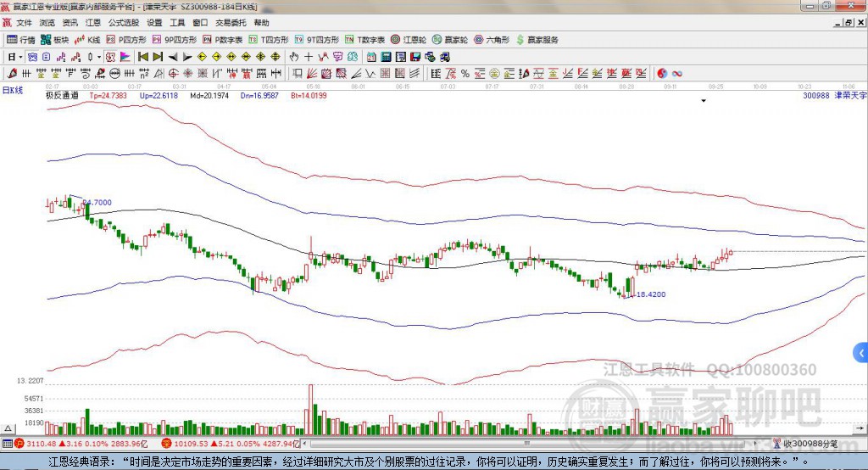
Task: Jump to last bar icon
Action: click(158, 57)
